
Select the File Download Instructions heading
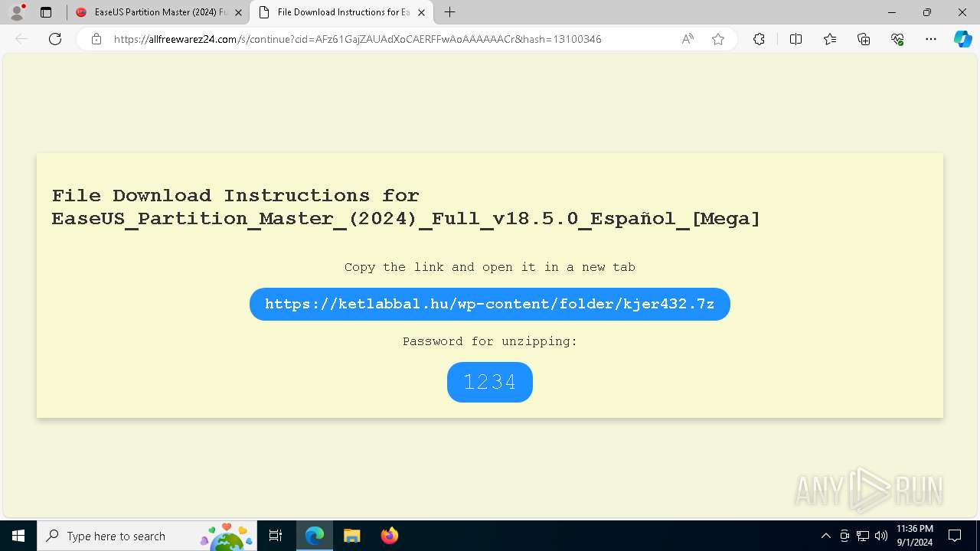point(407,207)
